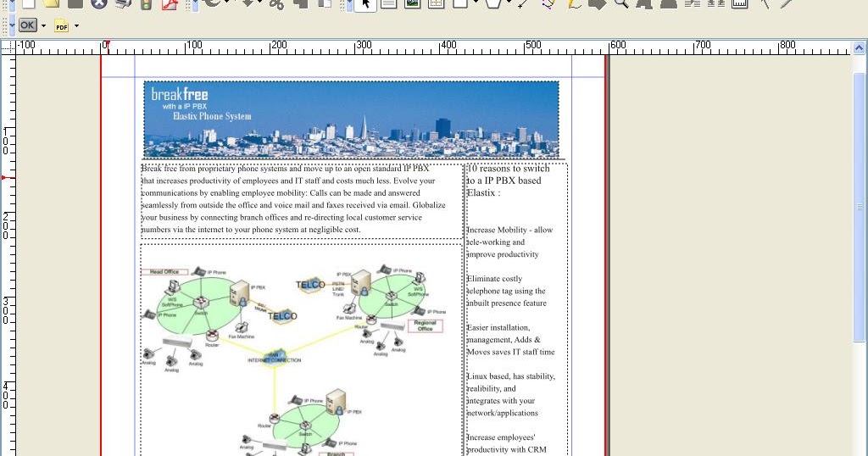Choose the Insert Image Frame tool
The image size is (868, 456).
click(413, 3)
